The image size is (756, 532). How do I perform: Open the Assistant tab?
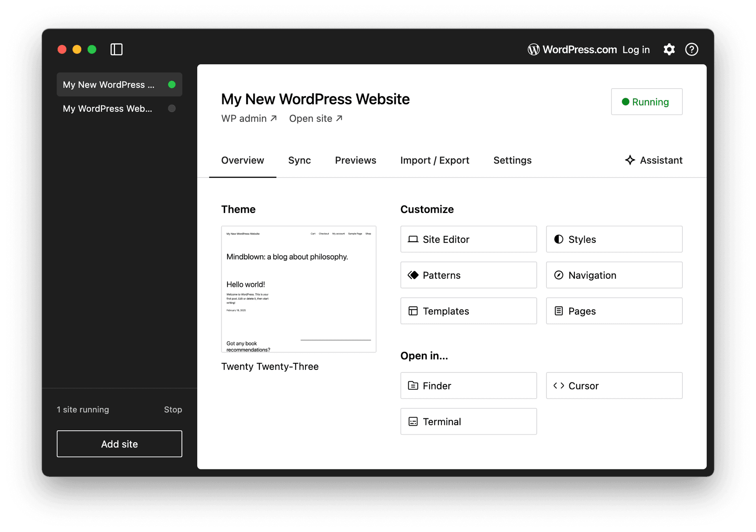(654, 160)
